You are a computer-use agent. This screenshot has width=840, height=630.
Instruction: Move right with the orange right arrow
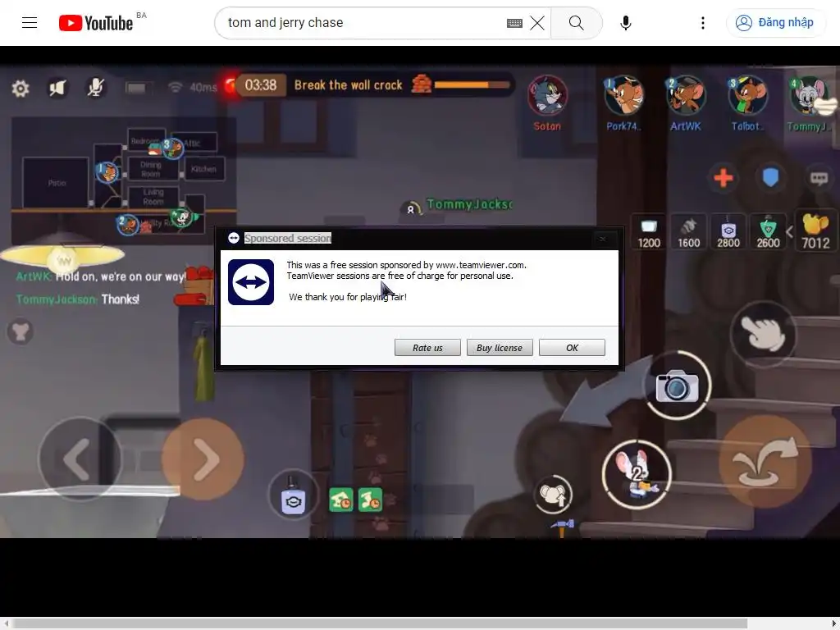[203, 459]
